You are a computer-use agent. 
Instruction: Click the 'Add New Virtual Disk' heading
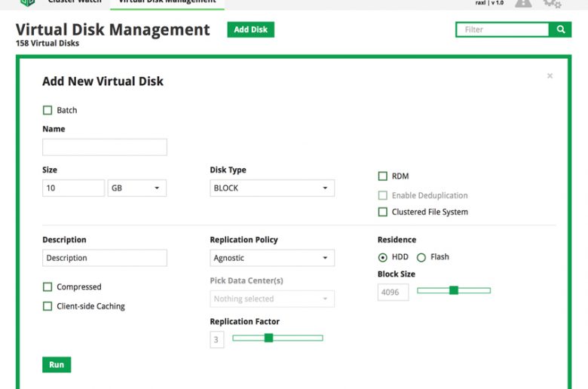[103, 81]
